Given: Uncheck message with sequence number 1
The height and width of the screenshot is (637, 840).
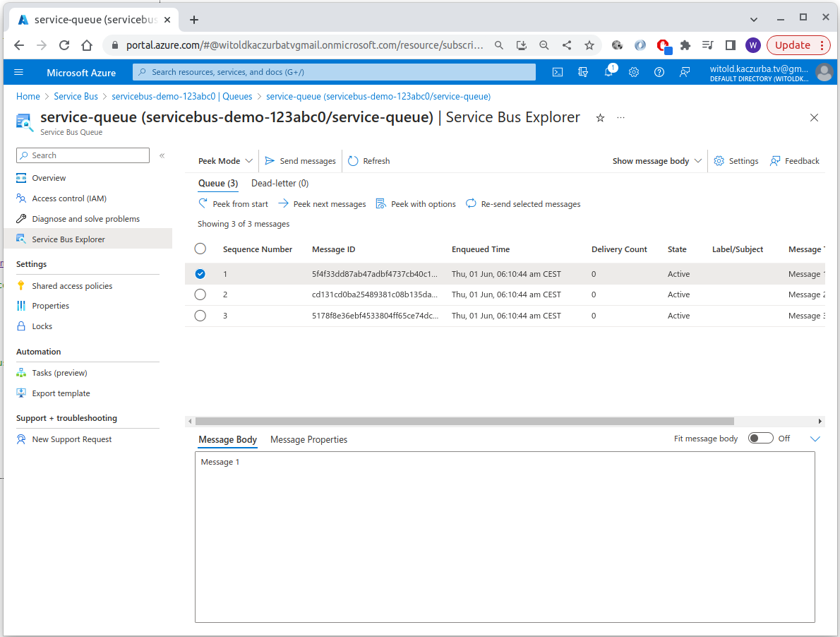Looking at the screenshot, I should 200,274.
